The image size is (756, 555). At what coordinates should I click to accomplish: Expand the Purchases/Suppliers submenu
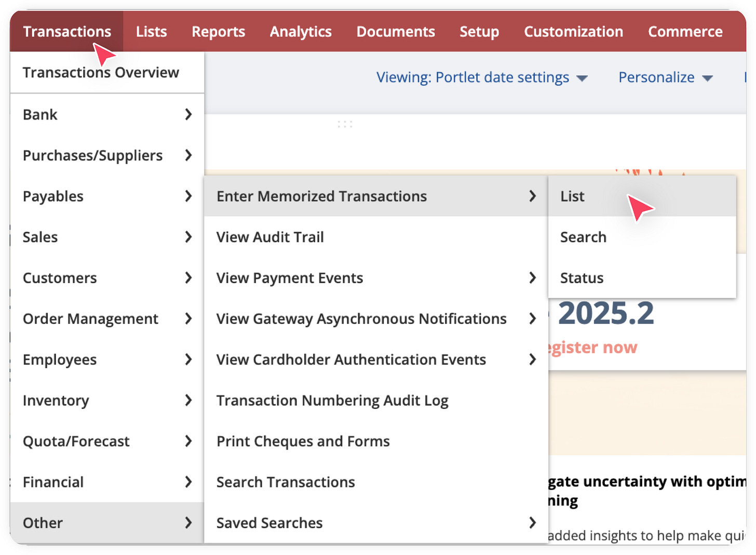pos(107,155)
